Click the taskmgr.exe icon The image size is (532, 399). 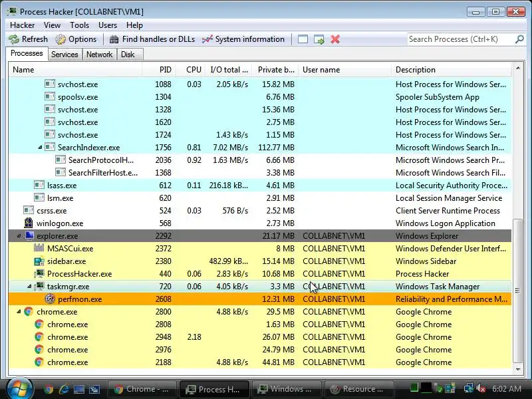[x=40, y=287]
